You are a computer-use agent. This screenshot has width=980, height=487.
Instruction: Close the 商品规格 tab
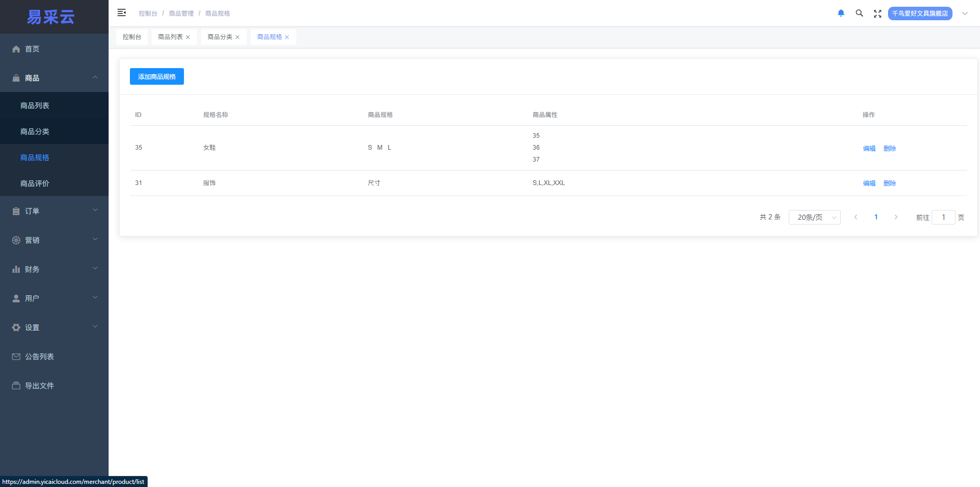coord(287,37)
